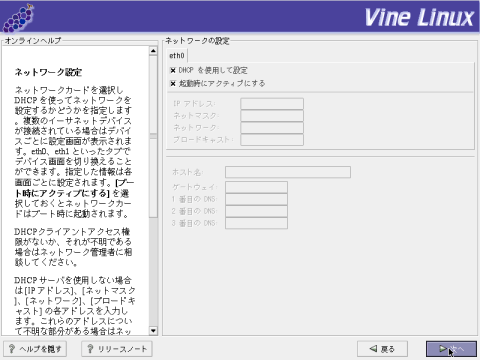Proceed with the 次へ button
This screenshot has height=360, width=480.
[x=451, y=349]
